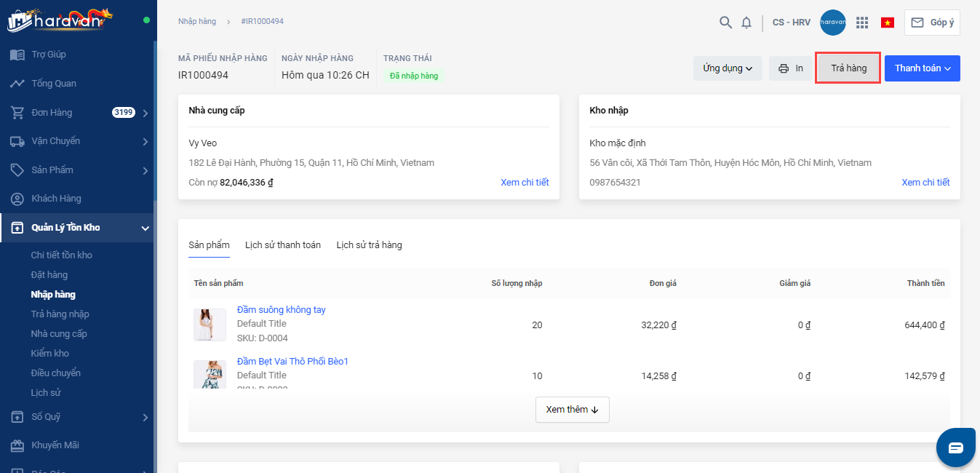Viewport: 980px width, 473px height.
Task: Expand the Đơn Hàng submenu
Action: (146, 113)
